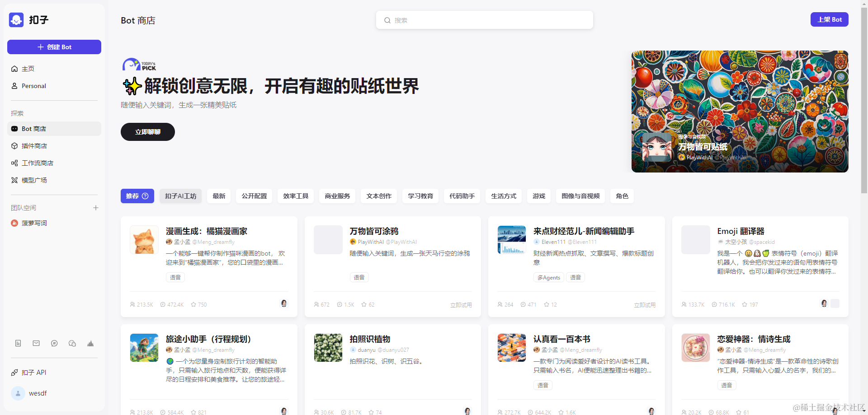Screen dimensions: 868x415
Task: Click the star favorites icon on 橘猫漫画家 card
Action: 193,305
